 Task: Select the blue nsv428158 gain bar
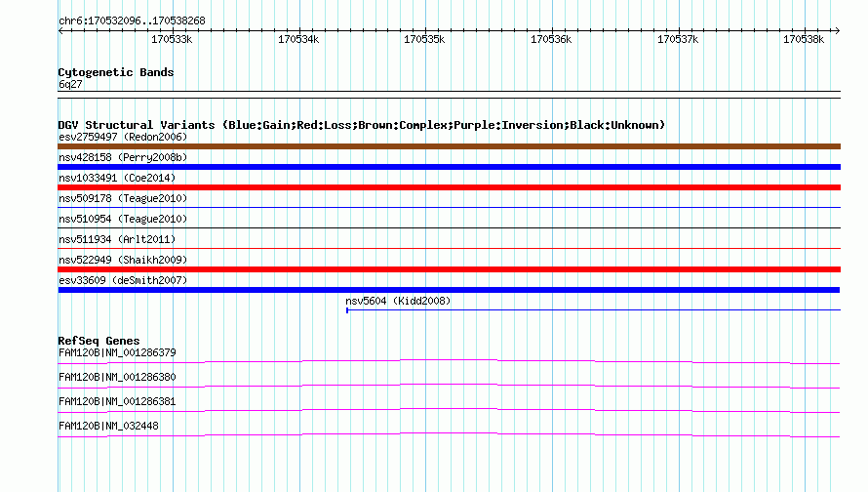(449, 167)
